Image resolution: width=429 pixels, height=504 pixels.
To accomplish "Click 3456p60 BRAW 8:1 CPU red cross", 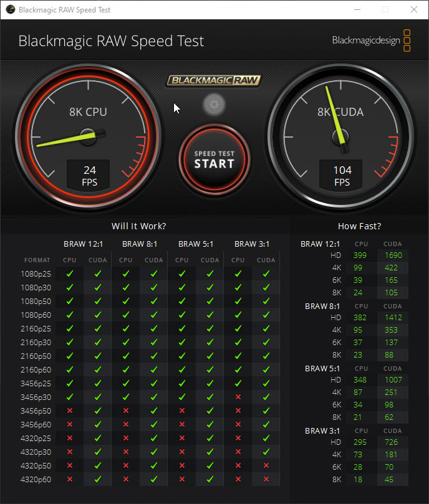I will pos(126,425).
